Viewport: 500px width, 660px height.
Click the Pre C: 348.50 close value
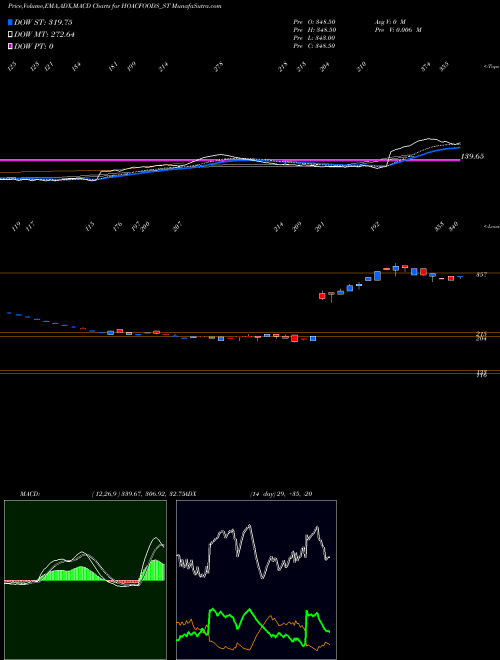click(x=314, y=46)
